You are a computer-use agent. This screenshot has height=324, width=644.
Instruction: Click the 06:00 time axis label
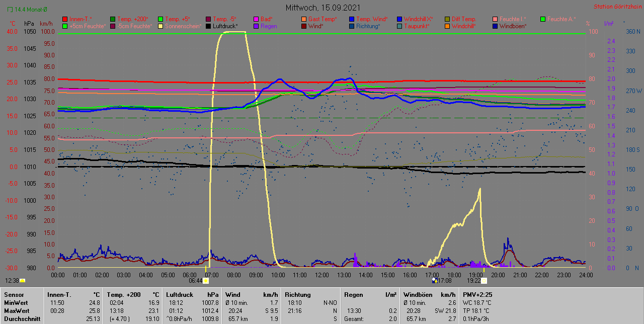click(x=190, y=275)
